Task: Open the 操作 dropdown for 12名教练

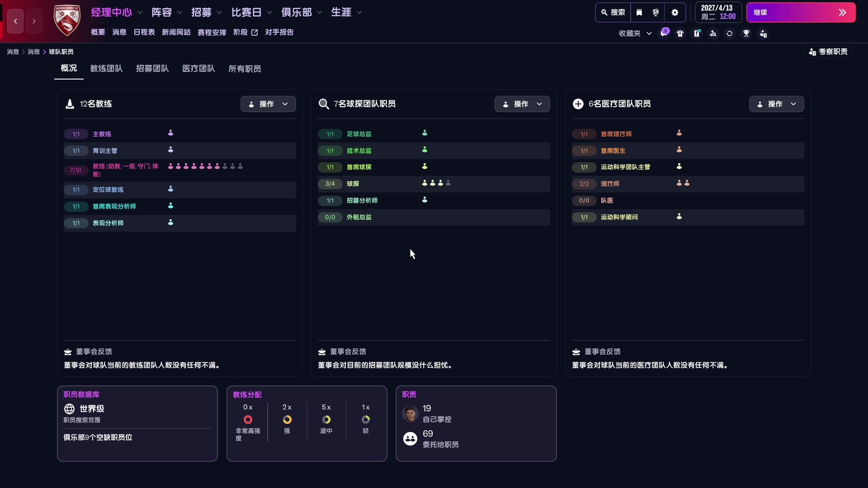Action: 268,104
